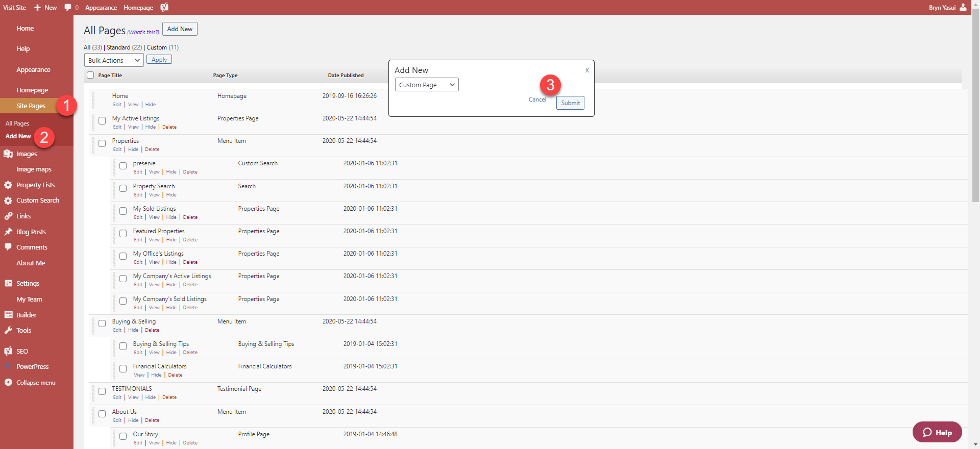Select the TESTIMONIALS page checkbox
Viewport: 980px width, 449px height.
102,391
